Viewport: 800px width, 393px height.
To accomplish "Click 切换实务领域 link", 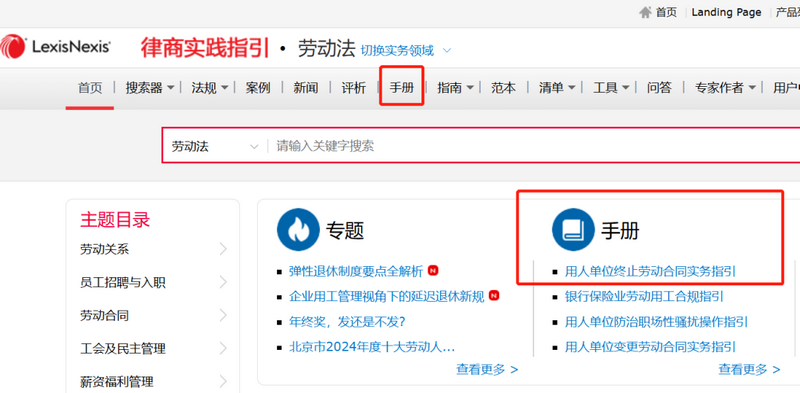I will pyautogui.click(x=397, y=51).
